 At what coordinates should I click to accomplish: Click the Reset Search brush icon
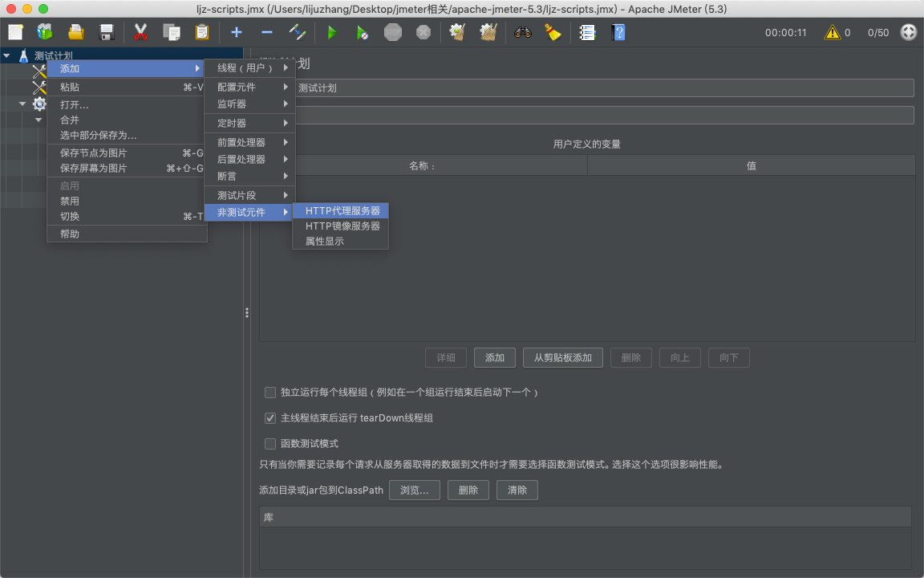553,32
